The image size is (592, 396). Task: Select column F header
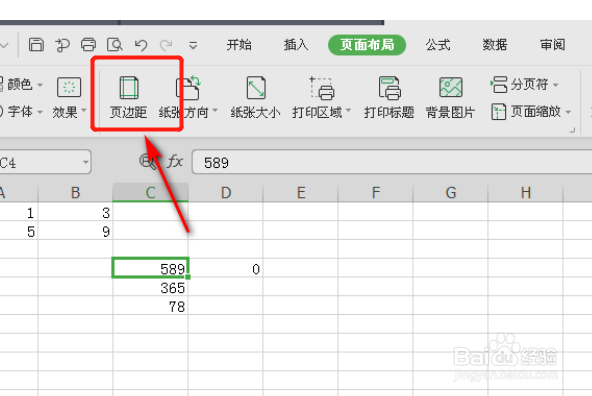tap(376, 193)
